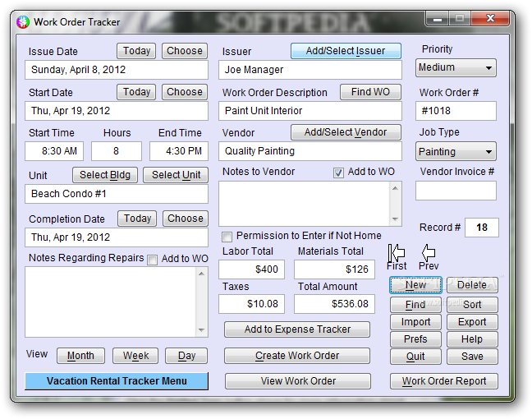Check Add to WO for Notes Regarding Repairs
Viewport: 532px width, 419px height.
click(x=153, y=260)
